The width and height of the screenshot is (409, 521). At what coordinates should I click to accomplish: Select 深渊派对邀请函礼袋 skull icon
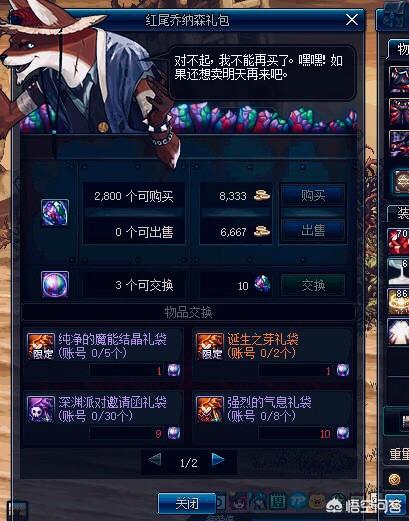[x=41, y=409]
